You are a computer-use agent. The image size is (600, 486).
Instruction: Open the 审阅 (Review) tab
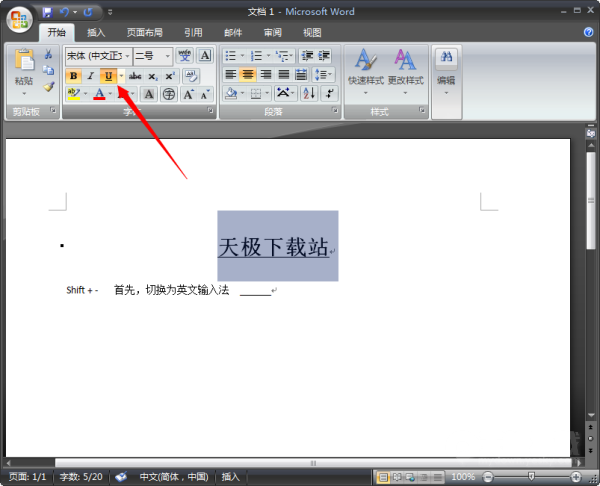[x=273, y=33]
